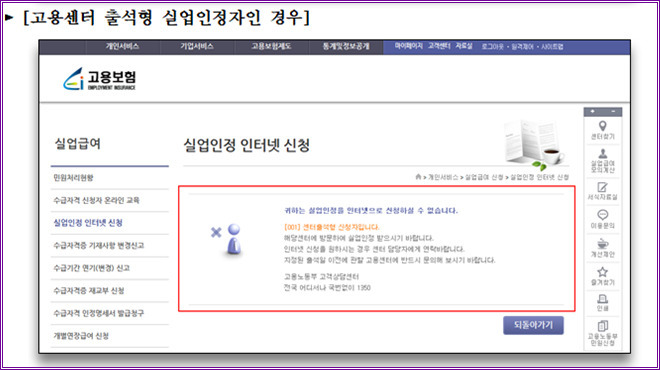Click the minus zoom-out icon on quick panel
This screenshot has width=660, height=370.
tap(613, 112)
